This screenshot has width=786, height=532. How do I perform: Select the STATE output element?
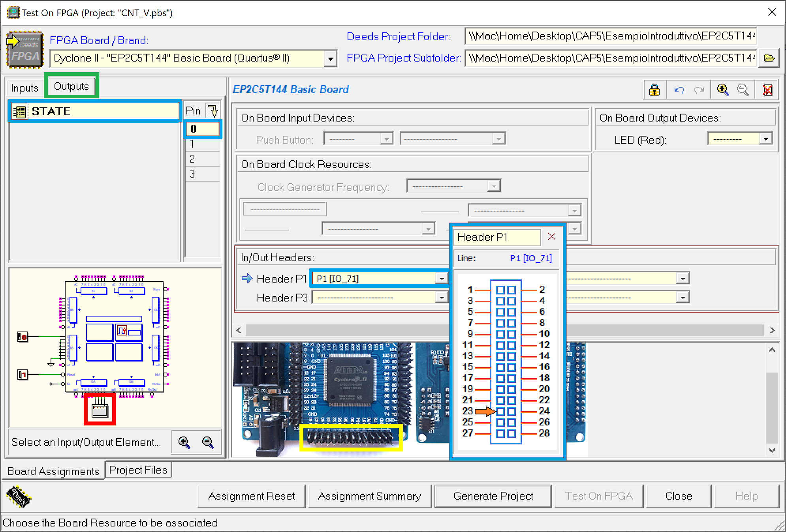pos(95,111)
